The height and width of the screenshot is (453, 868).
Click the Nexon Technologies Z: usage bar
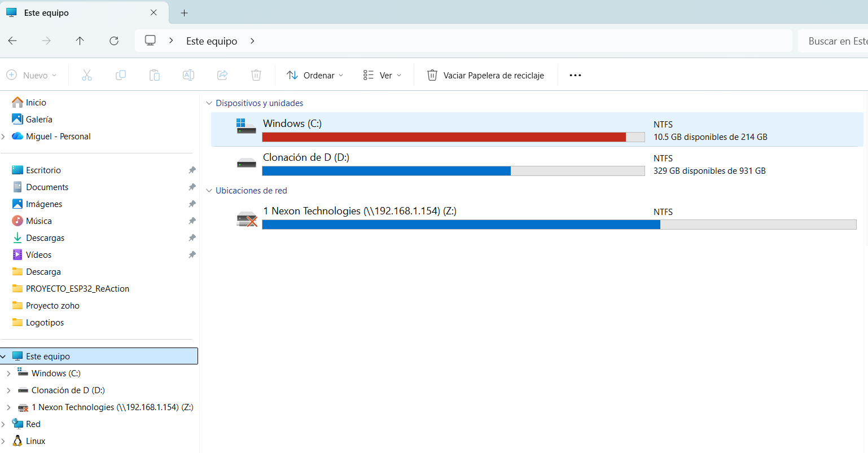tap(559, 225)
